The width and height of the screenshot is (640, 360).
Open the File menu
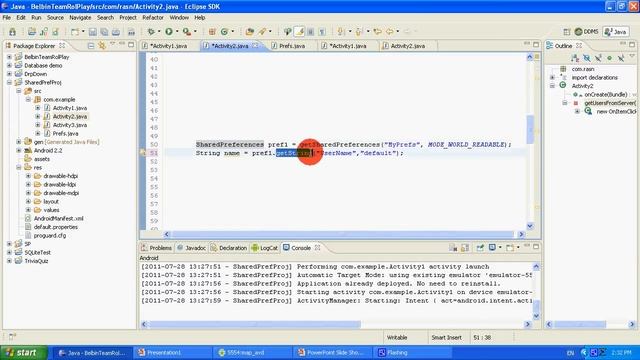7,18
